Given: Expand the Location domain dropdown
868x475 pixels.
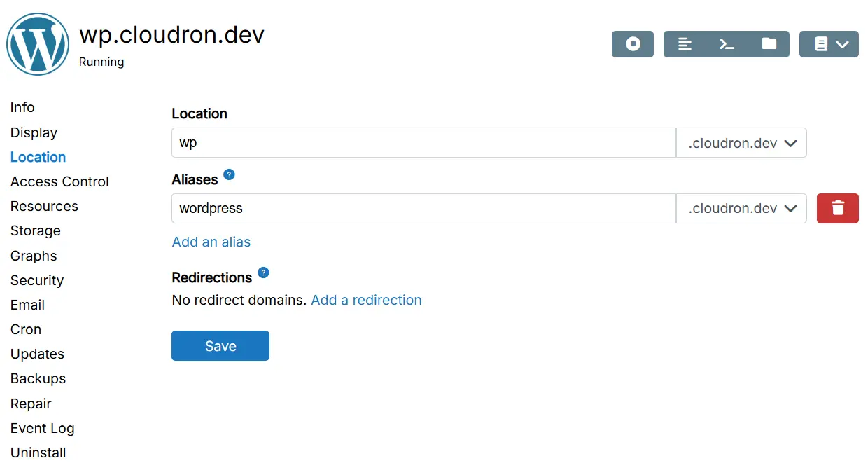Looking at the screenshot, I should pos(741,143).
